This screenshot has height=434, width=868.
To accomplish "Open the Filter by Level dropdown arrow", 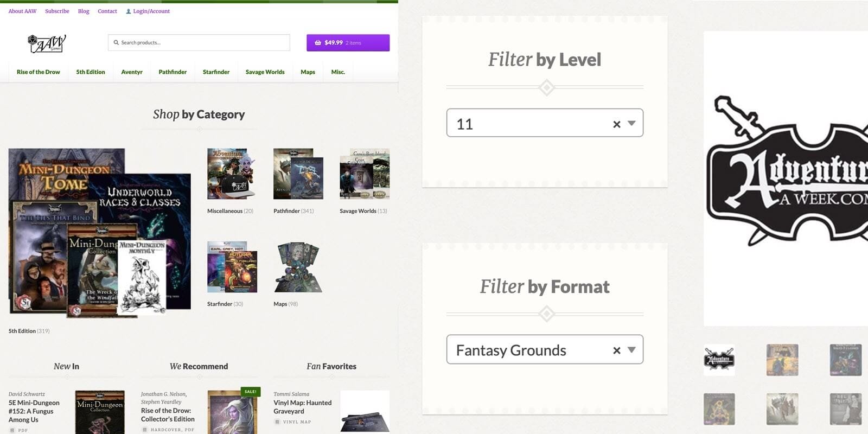I will coord(631,123).
